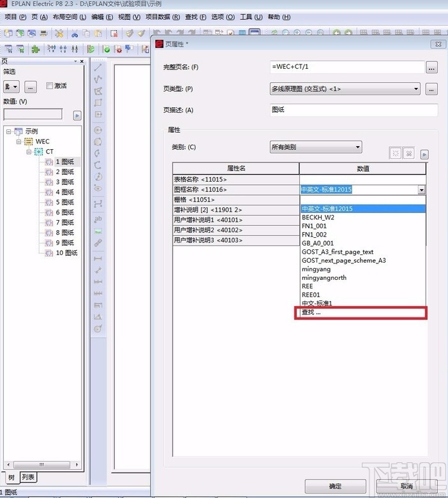
Task: Collapse the WEC tree node
Action: pos(19,142)
